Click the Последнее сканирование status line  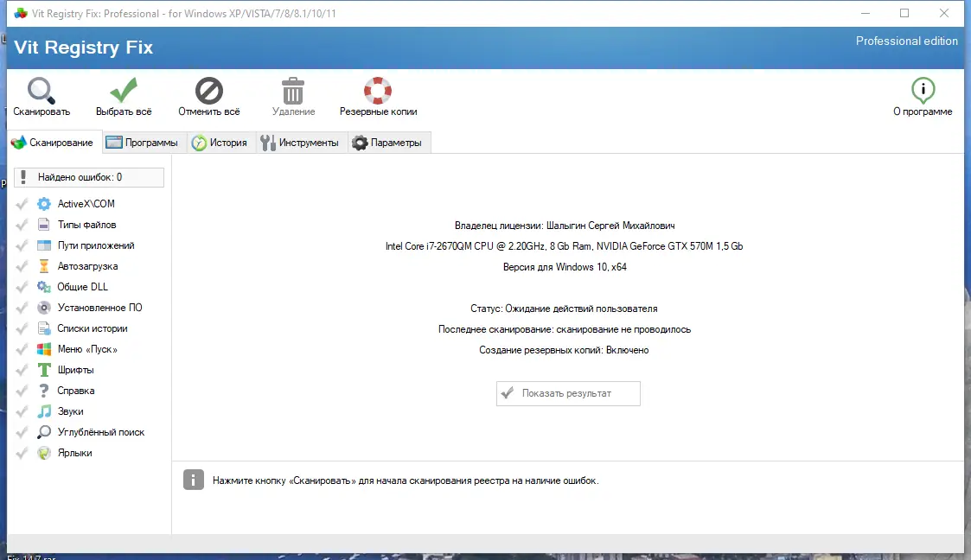tap(564, 329)
